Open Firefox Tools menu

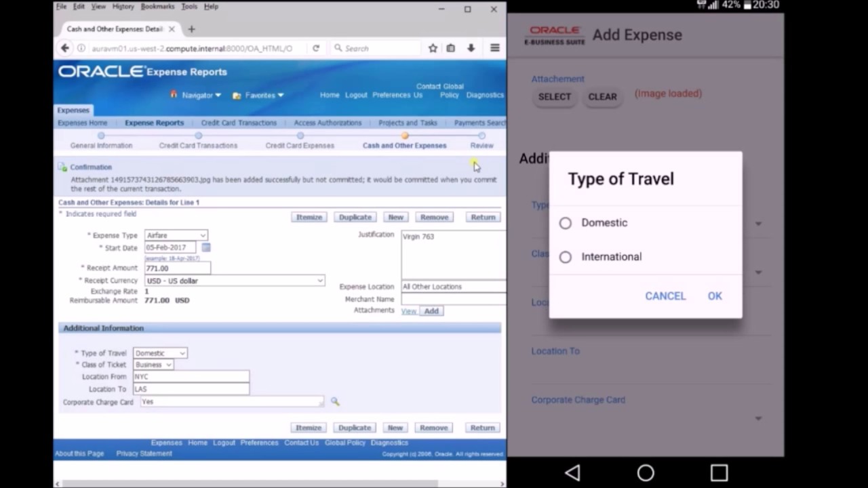189,6
